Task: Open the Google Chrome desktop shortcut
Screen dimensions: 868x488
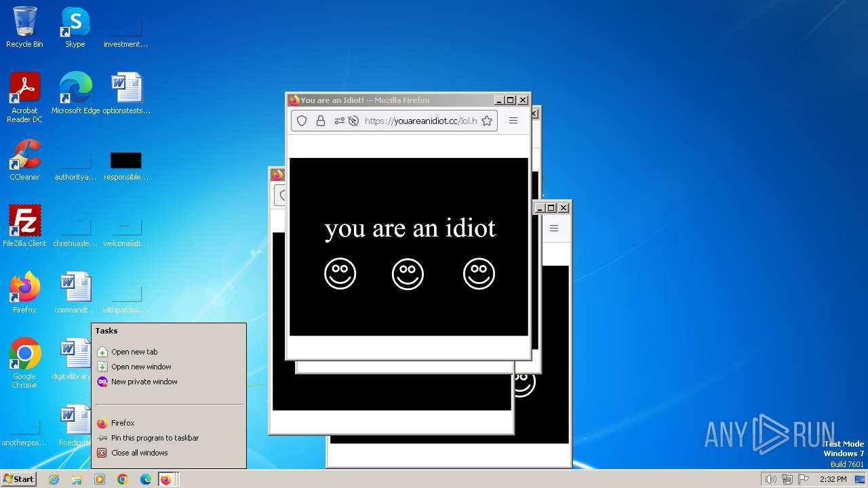Action: [24, 363]
